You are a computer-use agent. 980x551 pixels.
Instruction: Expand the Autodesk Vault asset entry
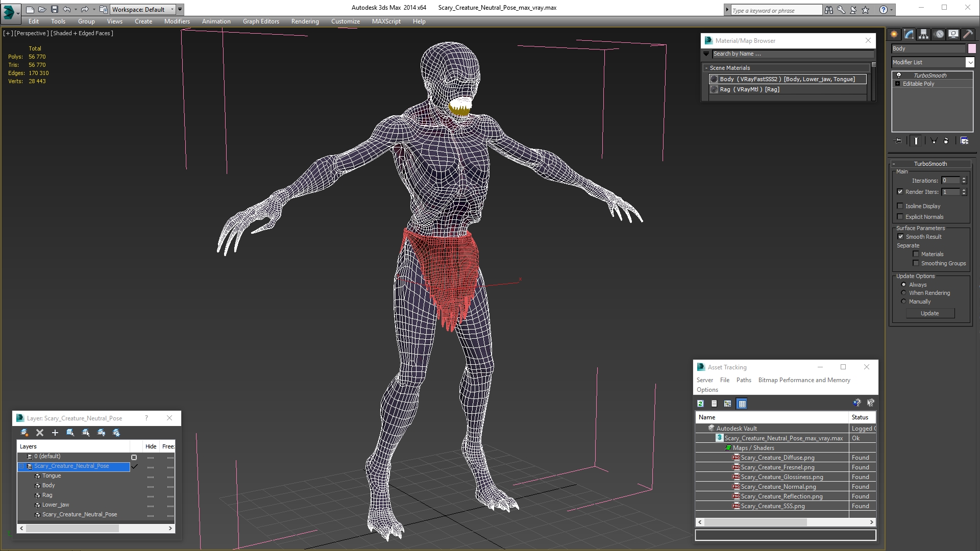click(704, 428)
